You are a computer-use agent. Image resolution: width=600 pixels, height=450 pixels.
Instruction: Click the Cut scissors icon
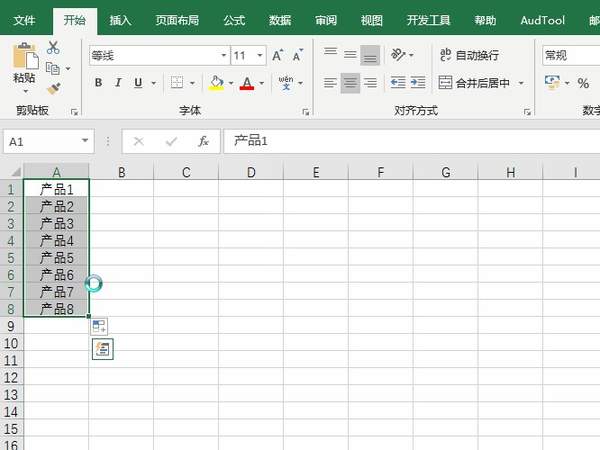(x=53, y=48)
